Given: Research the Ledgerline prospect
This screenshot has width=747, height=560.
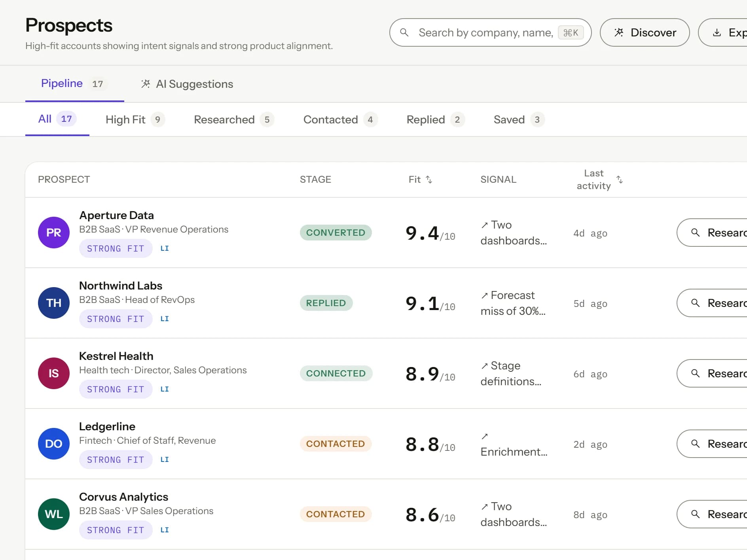Looking at the screenshot, I should pyautogui.click(x=712, y=444).
